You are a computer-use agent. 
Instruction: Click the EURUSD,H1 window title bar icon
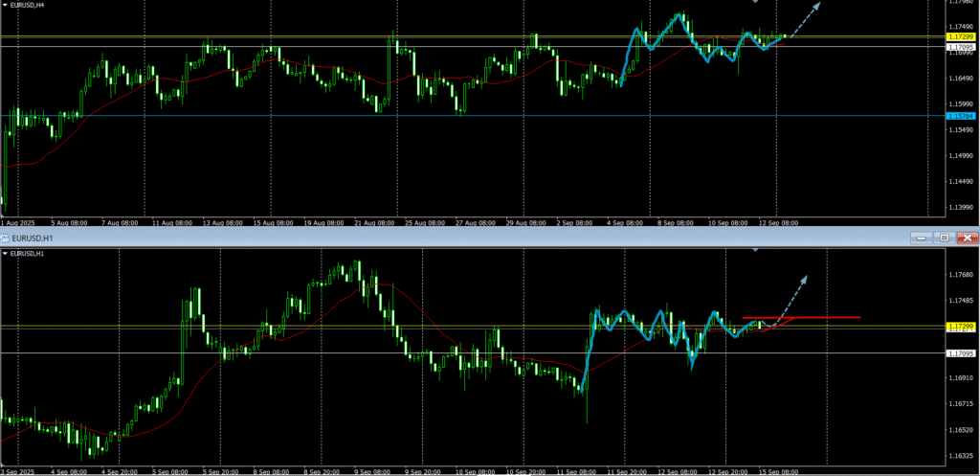(5, 237)
